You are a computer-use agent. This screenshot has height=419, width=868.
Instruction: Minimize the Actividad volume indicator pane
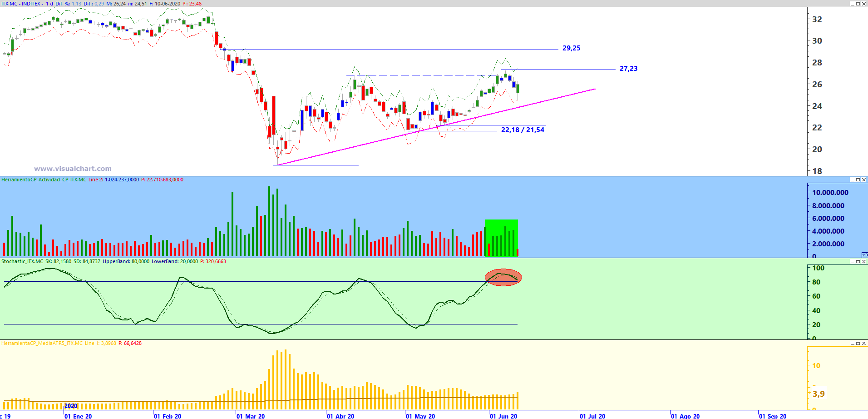(x=853, y=180)
